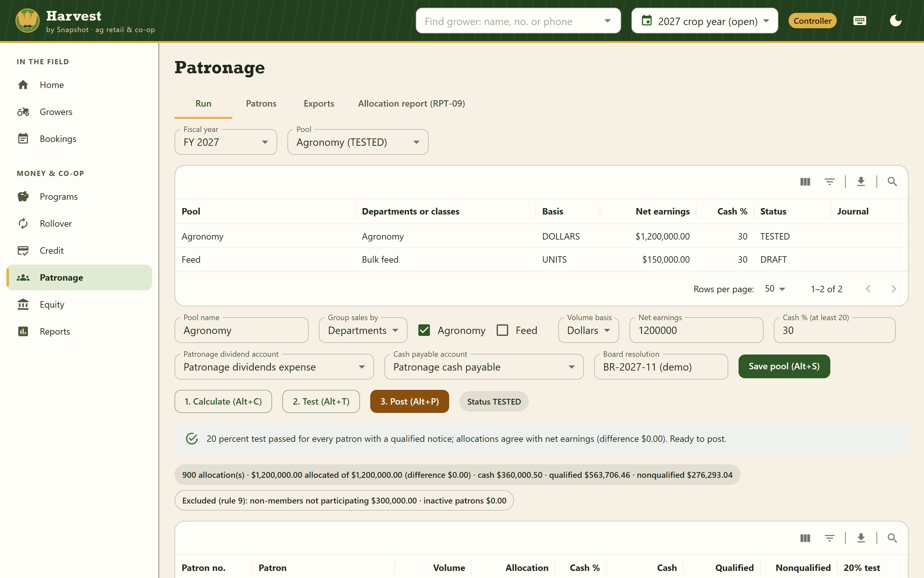
Task: Click the Controller role badge
Action: (812, 21)
